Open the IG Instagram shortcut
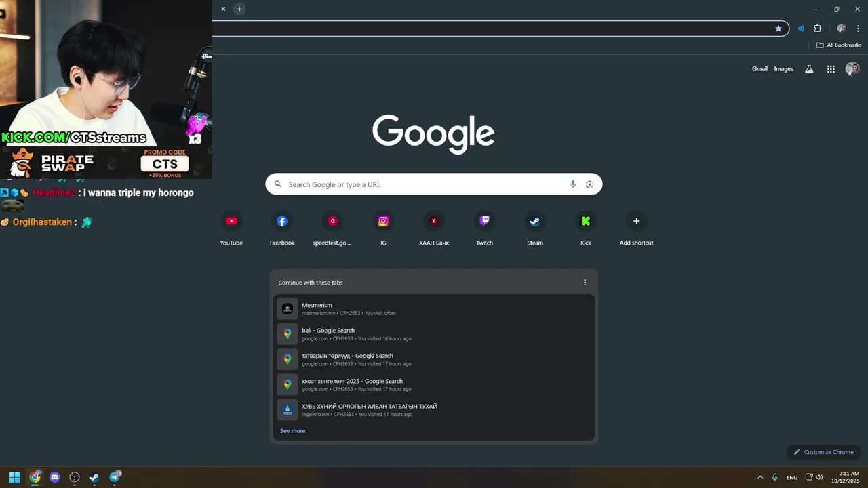 383,229
